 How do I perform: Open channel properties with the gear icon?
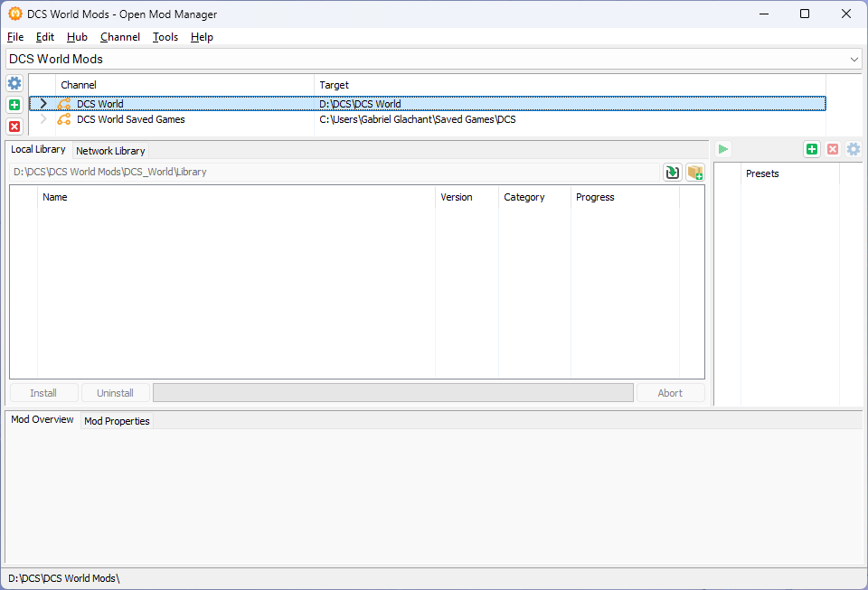14,83
